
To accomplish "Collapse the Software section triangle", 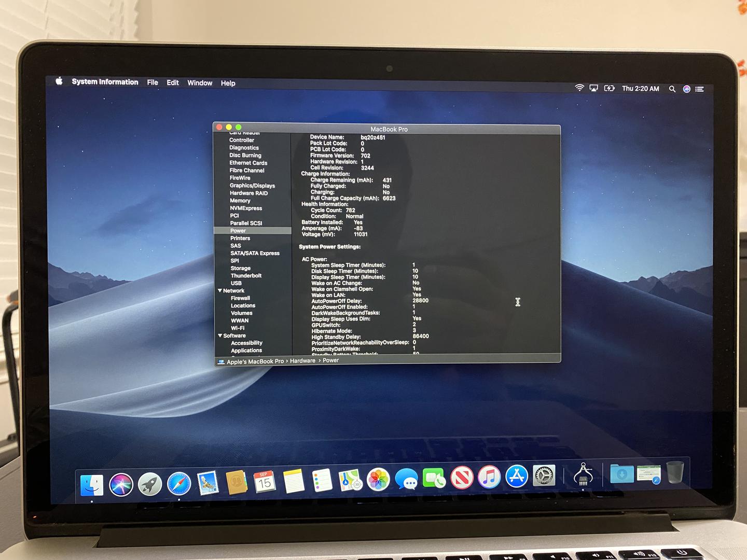I will coord(220,335).
